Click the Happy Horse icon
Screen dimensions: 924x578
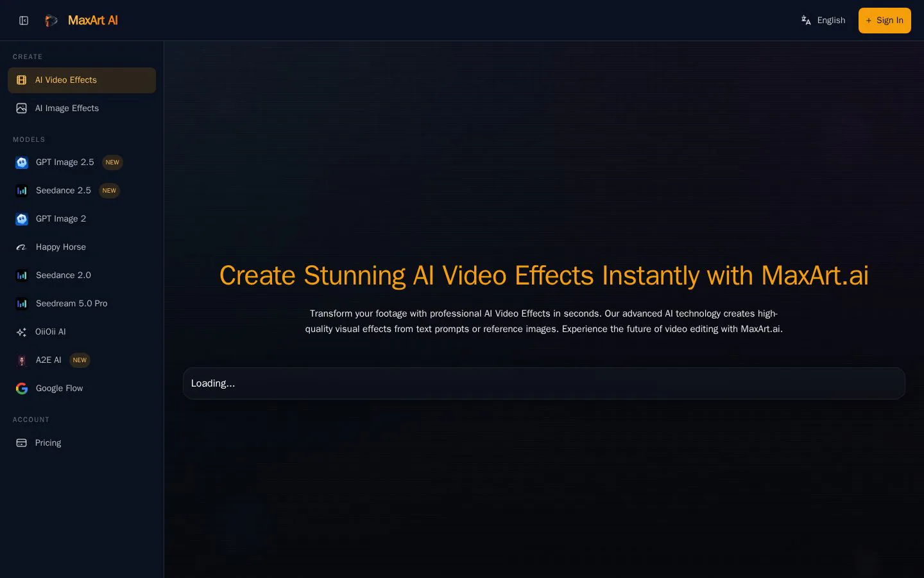coord(22,247)
